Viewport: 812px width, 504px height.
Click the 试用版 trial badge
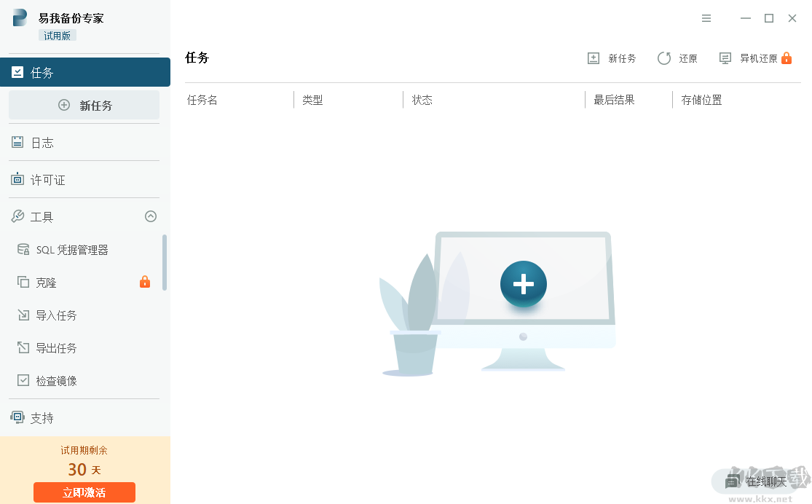(57, 35)
